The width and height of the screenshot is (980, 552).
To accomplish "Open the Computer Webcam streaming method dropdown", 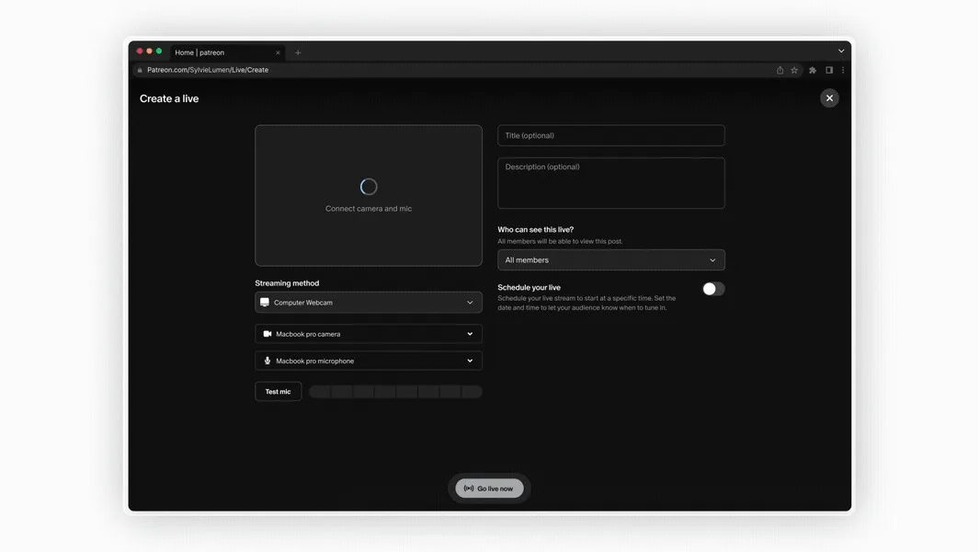I will [x=368, y=303].
